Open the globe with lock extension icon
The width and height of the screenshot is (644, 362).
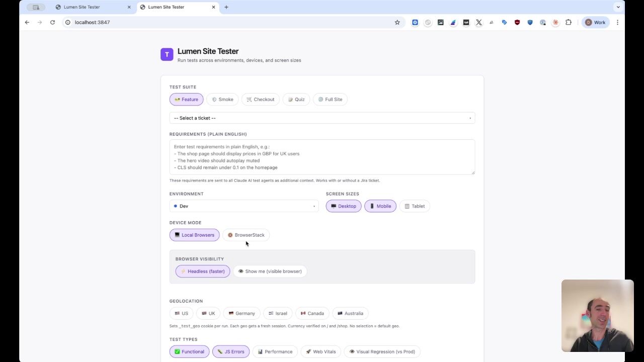click(x=543, y=22)
